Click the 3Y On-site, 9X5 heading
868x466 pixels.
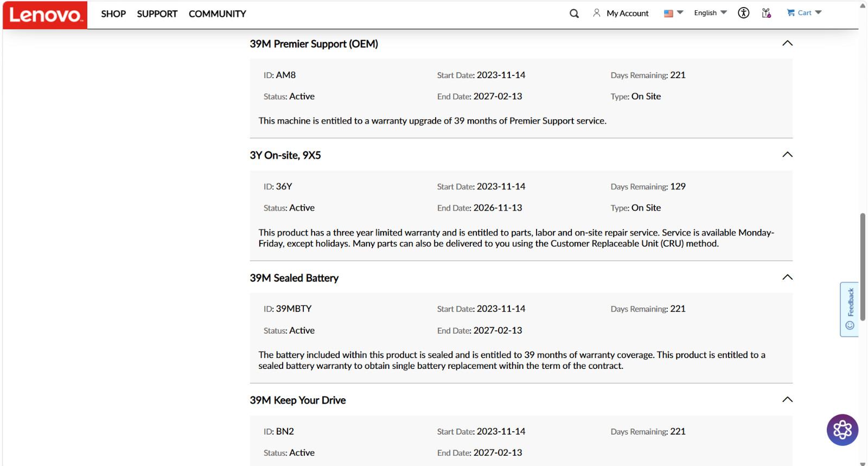pyautogui.click(x=285, y=155)
